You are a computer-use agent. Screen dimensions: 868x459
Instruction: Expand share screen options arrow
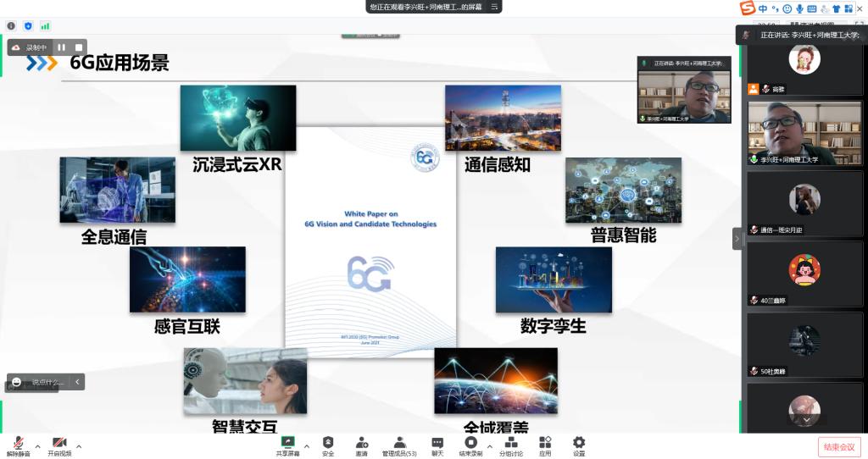point(307,446)
